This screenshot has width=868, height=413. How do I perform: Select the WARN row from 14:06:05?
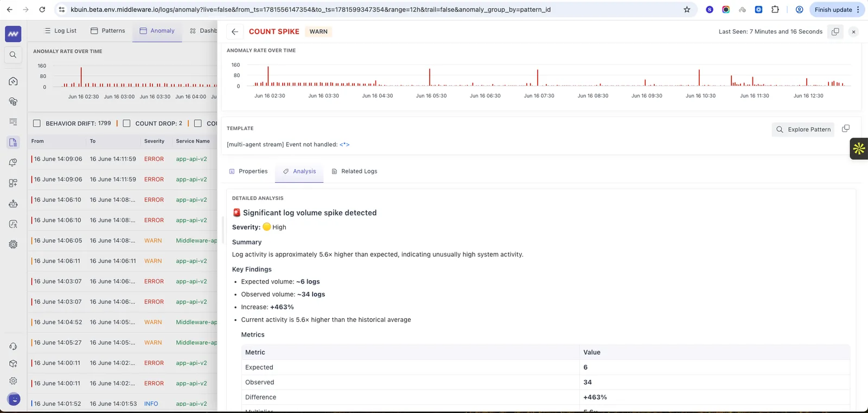124,241
